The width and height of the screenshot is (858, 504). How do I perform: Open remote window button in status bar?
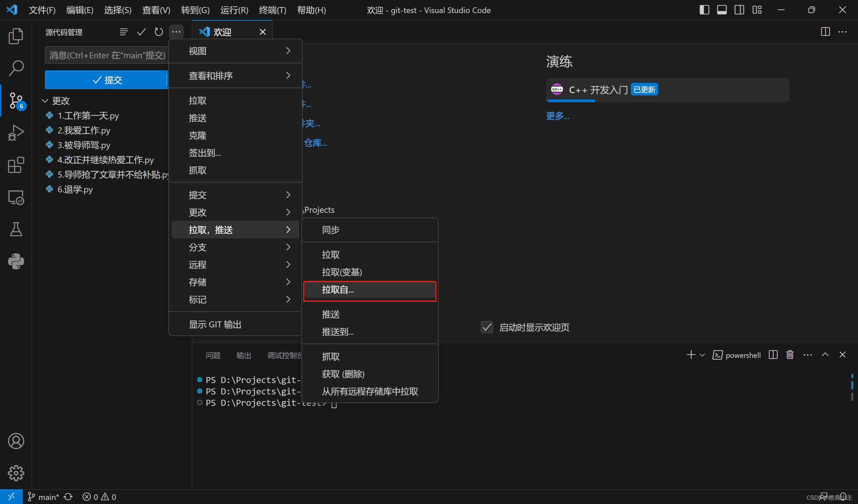coord(11,497)
